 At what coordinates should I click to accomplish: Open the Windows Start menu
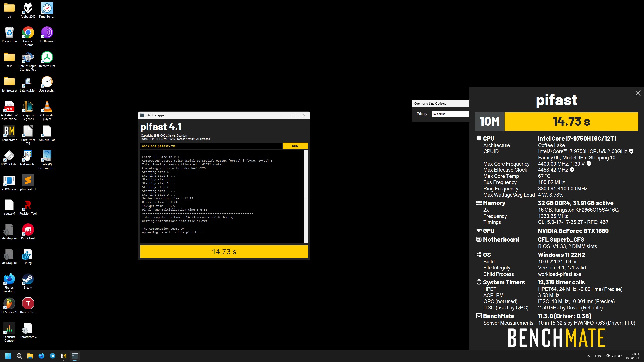8,356
